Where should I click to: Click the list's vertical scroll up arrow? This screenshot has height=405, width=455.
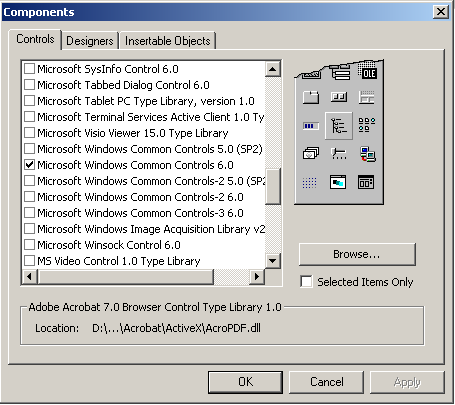pos(273,69)
